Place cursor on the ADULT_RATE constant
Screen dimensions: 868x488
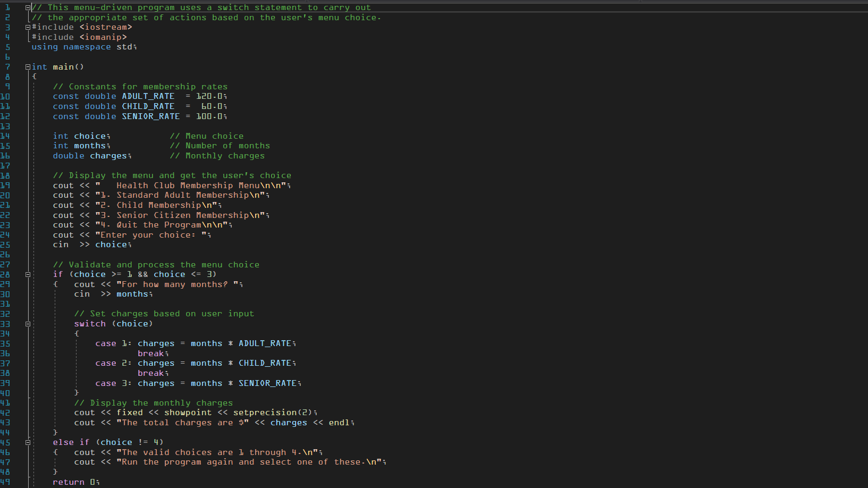148,96
